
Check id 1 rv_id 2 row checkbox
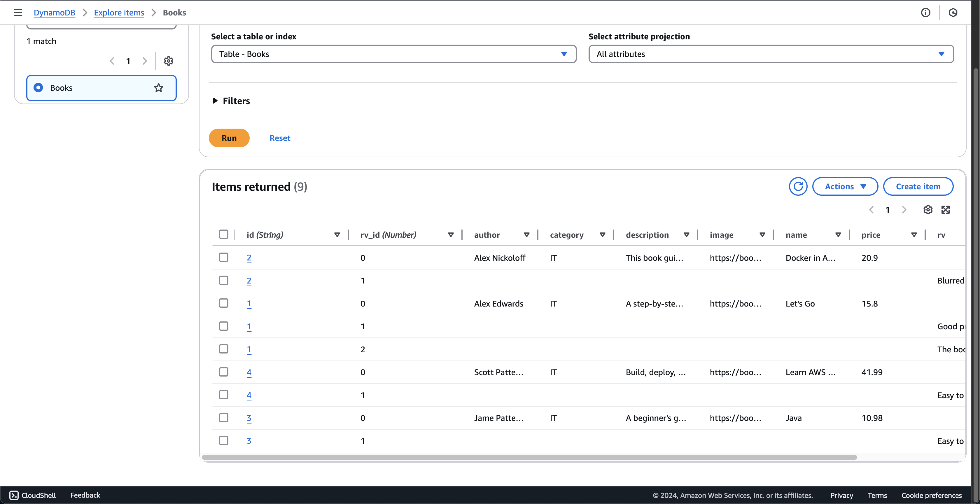click(x=224, y=349)
